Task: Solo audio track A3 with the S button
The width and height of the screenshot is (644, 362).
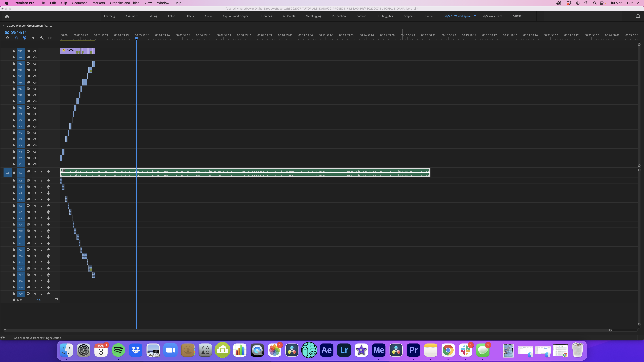Action: click(42, 187)
